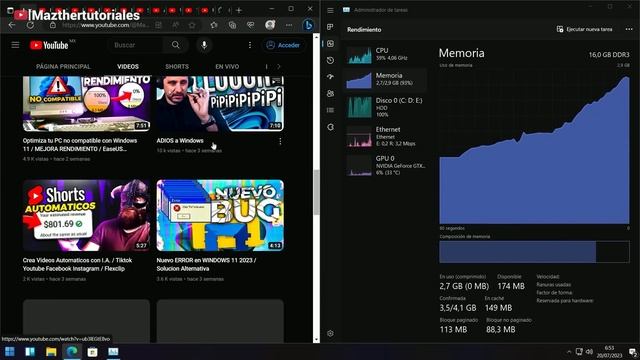Image resolution: width=640 pixels, height=360 pixels.
Task: Open Edge settings and more menu
Action: 289,25
